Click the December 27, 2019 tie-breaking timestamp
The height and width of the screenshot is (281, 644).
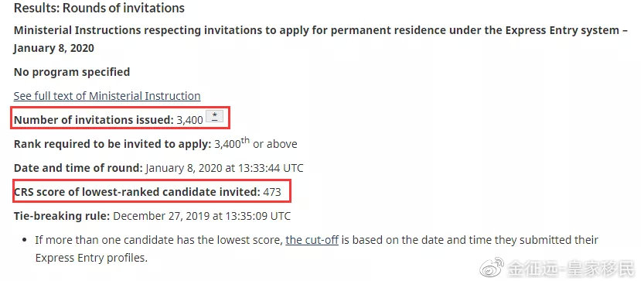click(202, 216)
